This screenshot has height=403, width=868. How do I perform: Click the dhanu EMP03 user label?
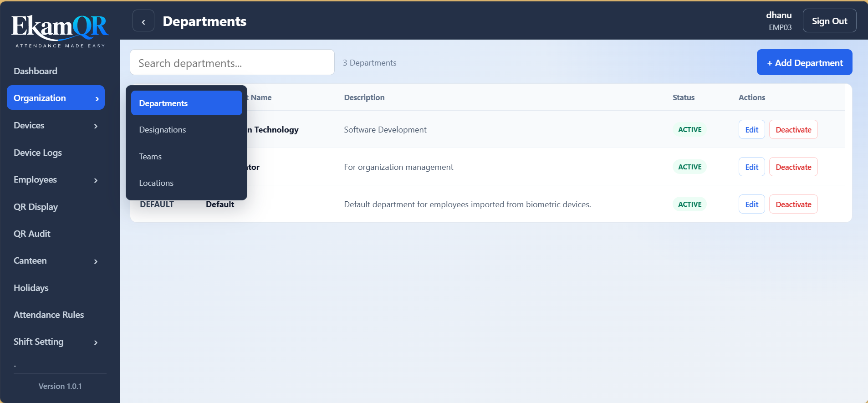[779, 21]
